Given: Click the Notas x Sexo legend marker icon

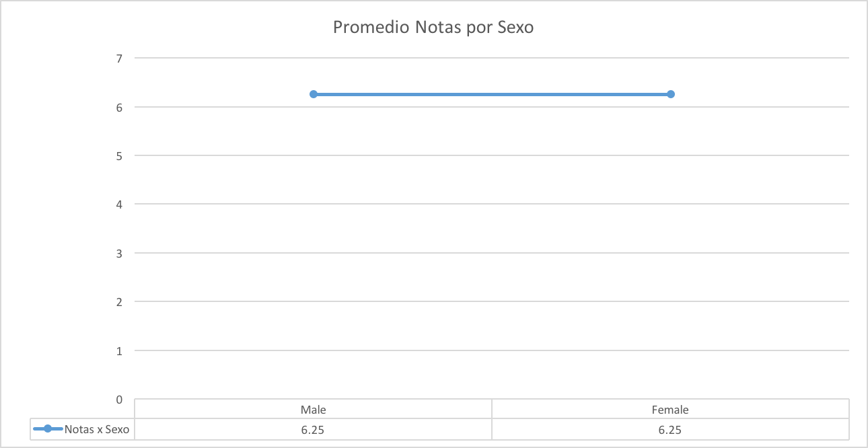Looking at the screenshot, I should click(x=48, y=429).
